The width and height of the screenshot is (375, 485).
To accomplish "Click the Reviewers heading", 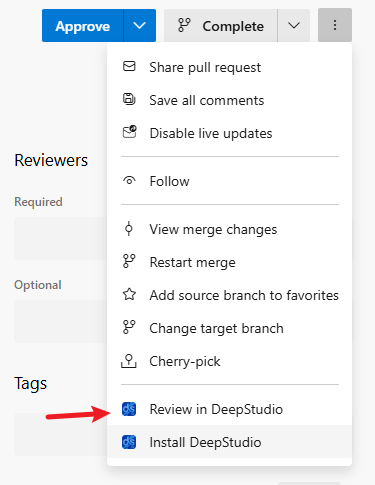I will click(x=51, y=161).
